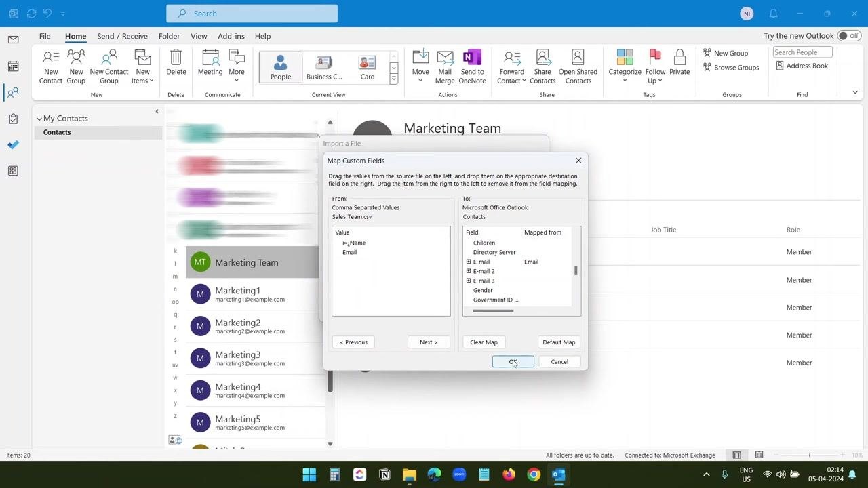Click New Contact Group icon
Screen dimensions: 868x488
(x=108, y=67)
